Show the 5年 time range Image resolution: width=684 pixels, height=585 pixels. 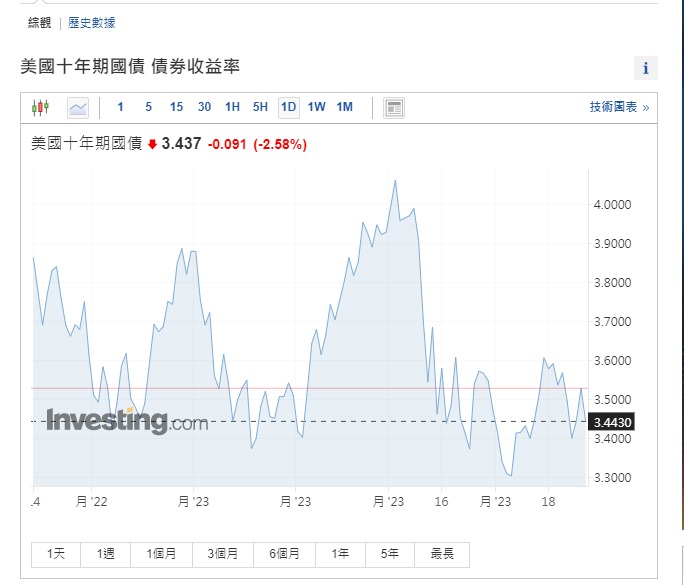point(390,554)
